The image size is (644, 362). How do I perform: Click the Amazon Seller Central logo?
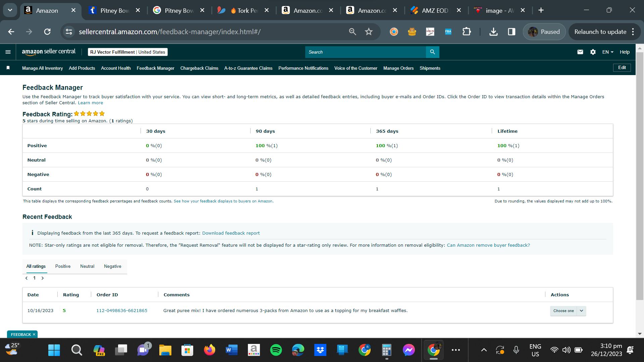(x=49, y=52)
